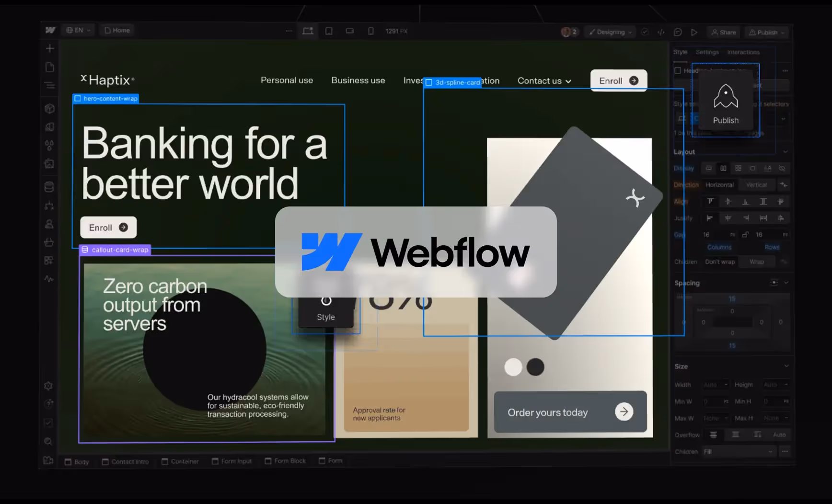
Task: Set flex Direction to Vertical
Action: [757, 184]
